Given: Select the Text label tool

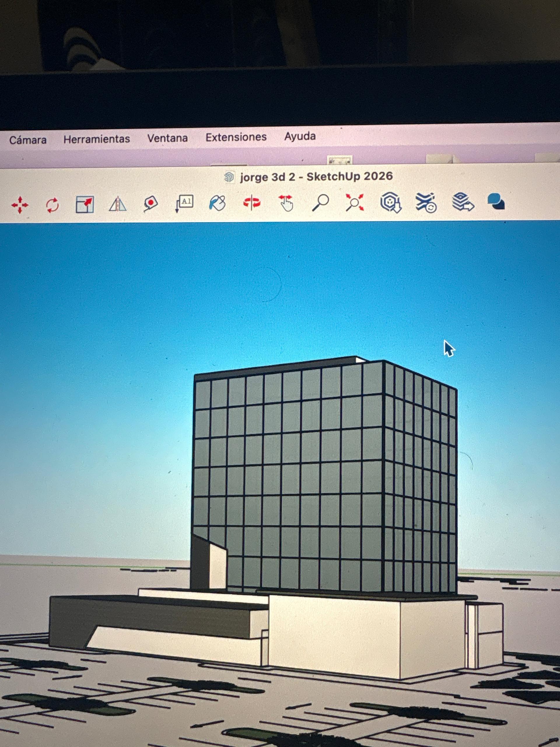Looking at the screenshot, I should tap(184, 203).
